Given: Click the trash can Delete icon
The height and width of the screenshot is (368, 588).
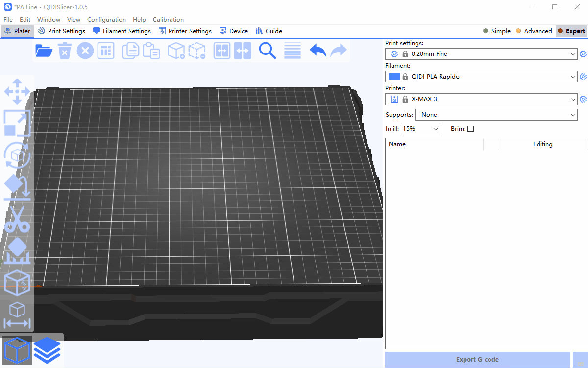Looking at the screenshot, I should (65, 51).
